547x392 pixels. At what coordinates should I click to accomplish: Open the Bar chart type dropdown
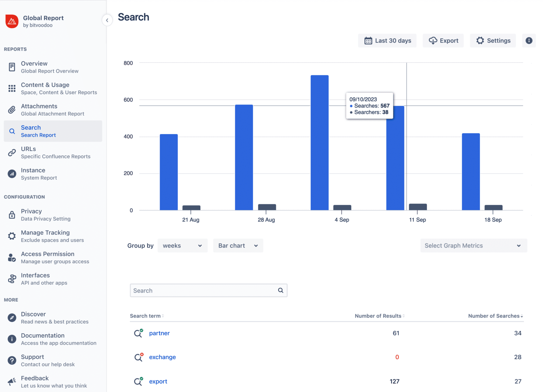(x=238, y=246)
